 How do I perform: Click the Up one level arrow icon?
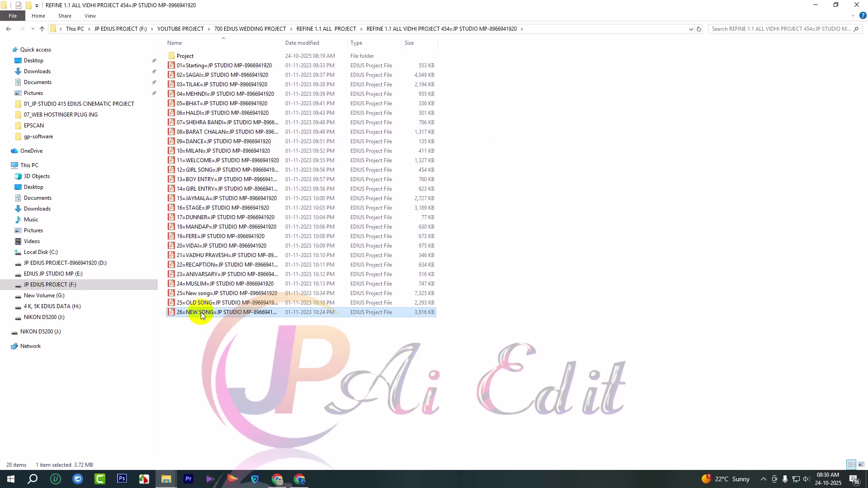pos(42,29)
